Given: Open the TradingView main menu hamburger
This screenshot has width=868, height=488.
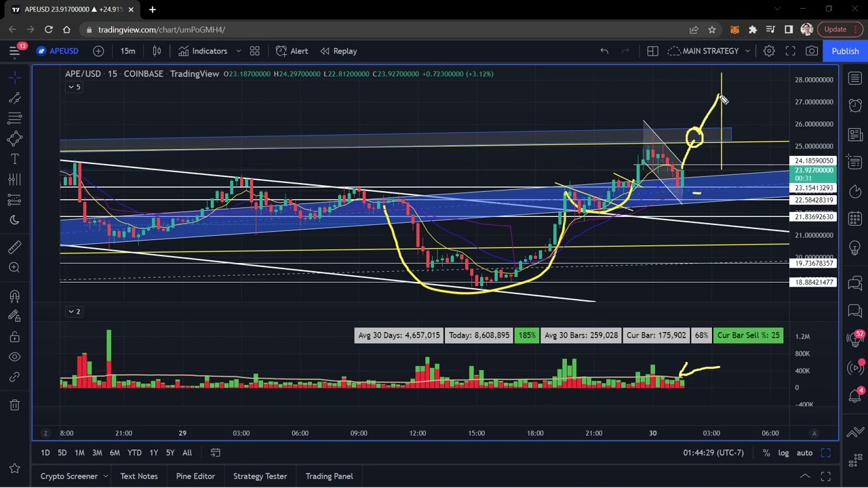Looking at the screenshot, I should (x=14, y=52).
